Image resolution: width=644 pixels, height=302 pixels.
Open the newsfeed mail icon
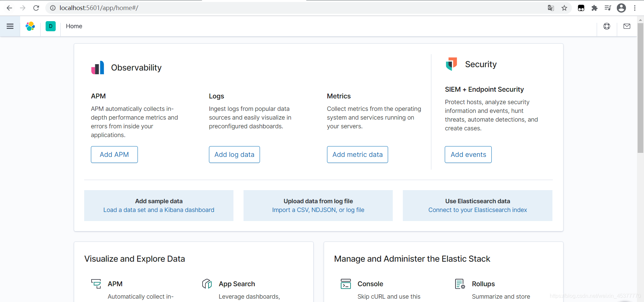(x=627, y=26)
